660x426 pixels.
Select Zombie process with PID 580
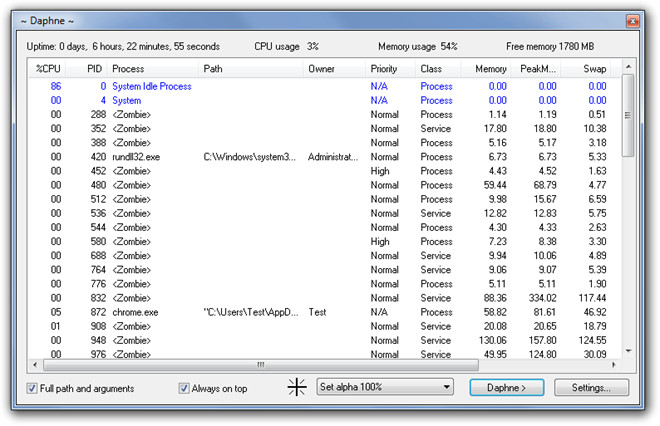[325, 242]
